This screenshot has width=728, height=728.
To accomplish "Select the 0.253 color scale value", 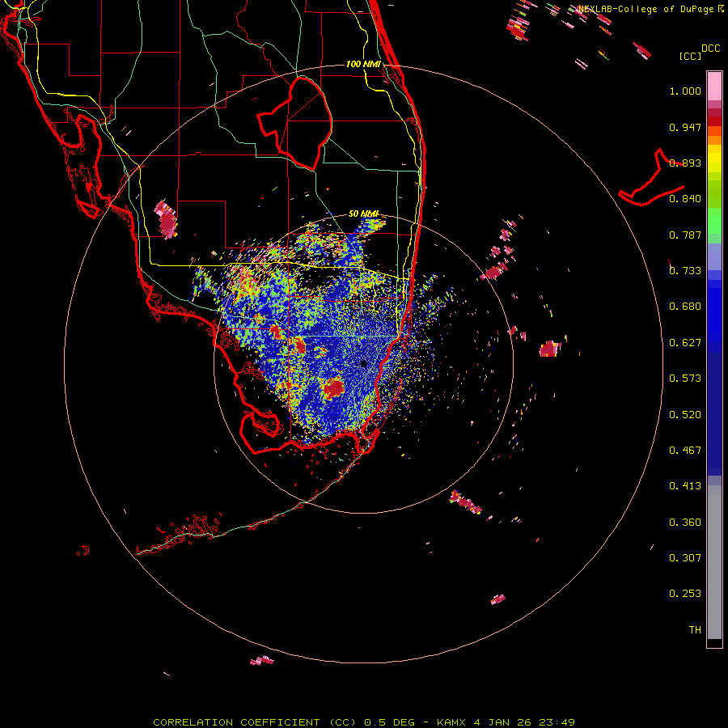I will pos(685,594).
